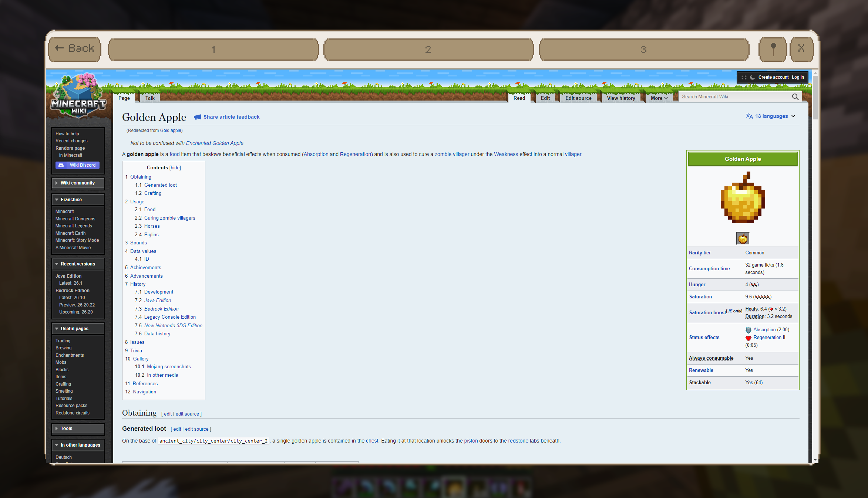
Task: Open Minecraft Dungeons sidebar link
Action: [75, 219]
